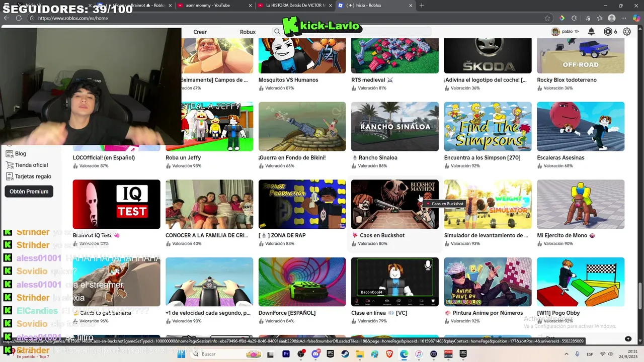Open Copilot icon in the browser toolbar
This screenshot has width=644, height=362.
tap(637, 18)
